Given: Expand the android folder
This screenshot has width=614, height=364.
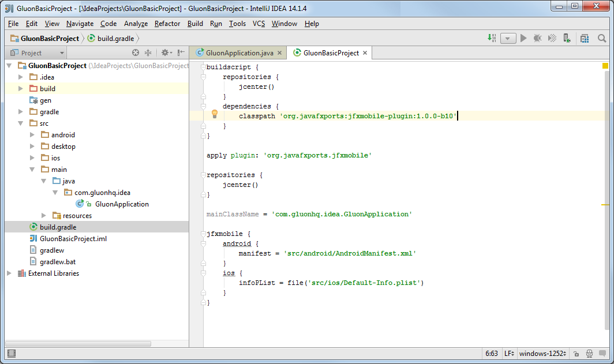Looking at the screenshot, I should tap(32, 134).
